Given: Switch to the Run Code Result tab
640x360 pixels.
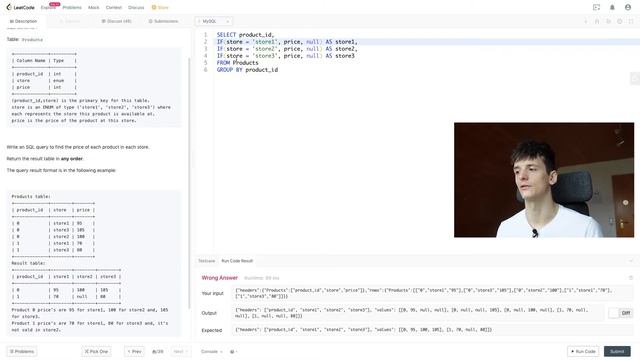Looking at the screenshot, I should point(237,261).
